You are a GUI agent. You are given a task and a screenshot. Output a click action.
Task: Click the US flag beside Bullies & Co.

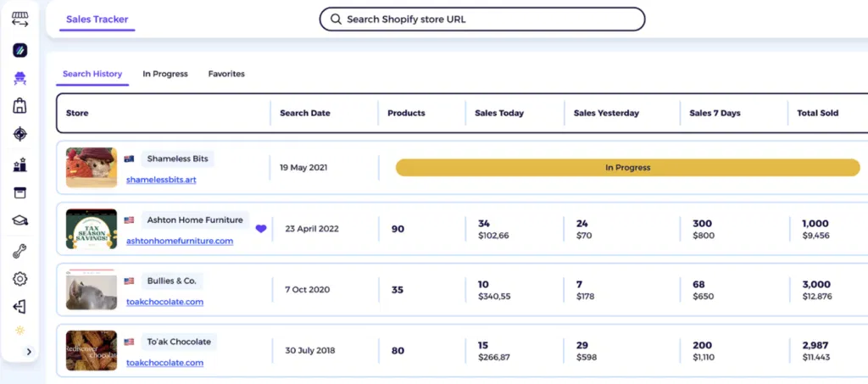coord(129,281)
